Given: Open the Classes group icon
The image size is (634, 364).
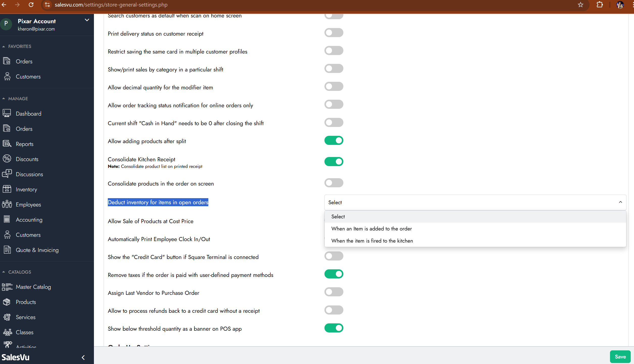Looking at the screenshot, I should click(x=7, y=332).
